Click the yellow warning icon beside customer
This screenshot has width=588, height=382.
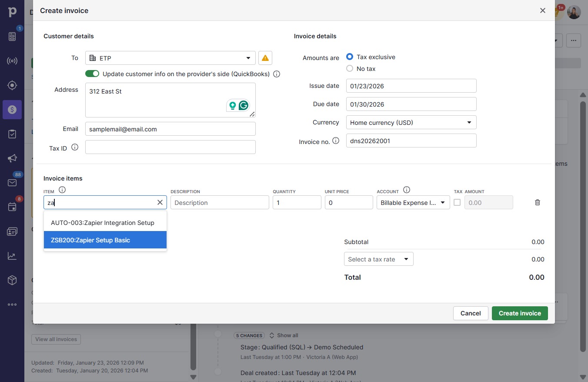coord(265,58)
